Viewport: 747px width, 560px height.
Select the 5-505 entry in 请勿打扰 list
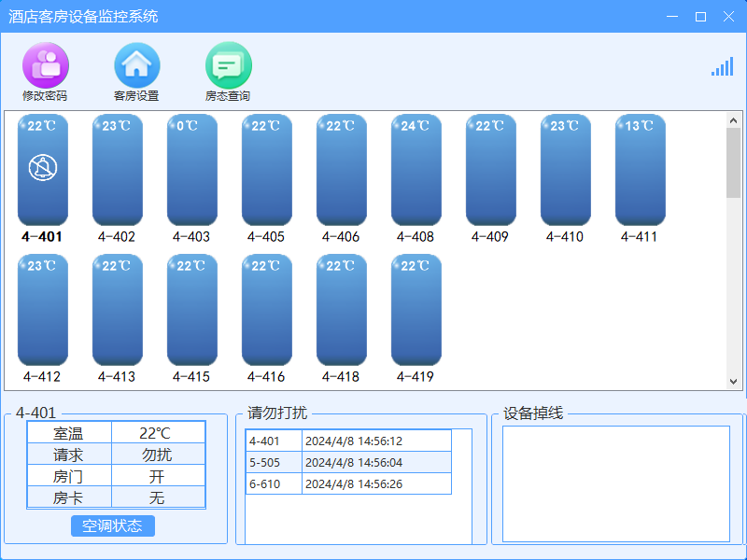348,462
